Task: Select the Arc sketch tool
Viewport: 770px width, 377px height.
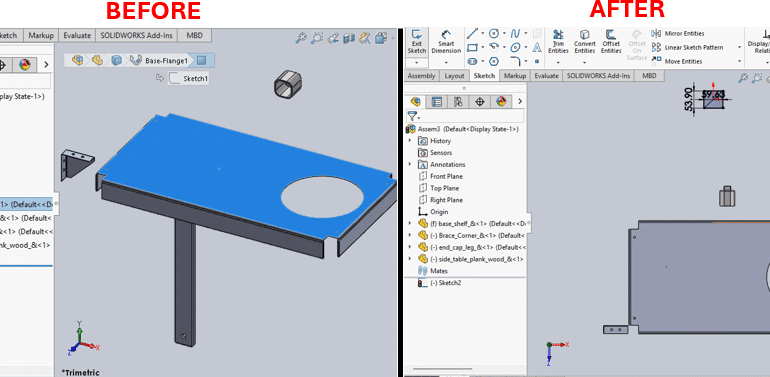Action: pos(494,48)
